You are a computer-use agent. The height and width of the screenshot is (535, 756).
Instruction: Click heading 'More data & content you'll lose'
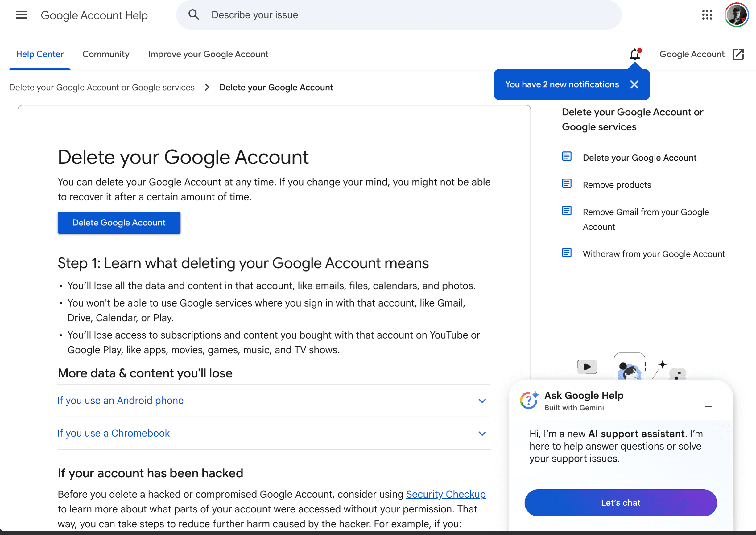(x=145, y=373)
